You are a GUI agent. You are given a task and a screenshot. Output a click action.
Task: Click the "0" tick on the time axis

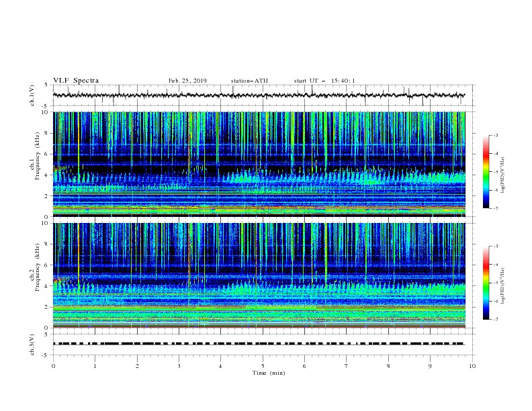coord(53,366)
